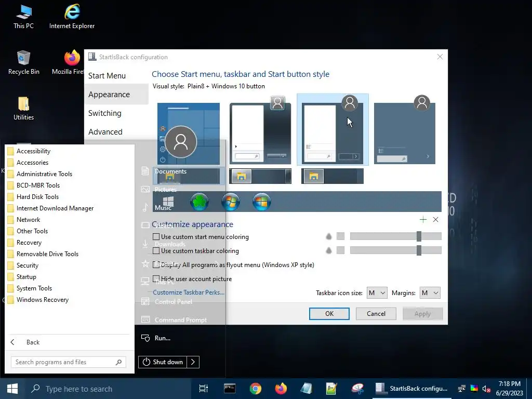Open Mozilla Firefox desktop shortcut

(70, 62)
